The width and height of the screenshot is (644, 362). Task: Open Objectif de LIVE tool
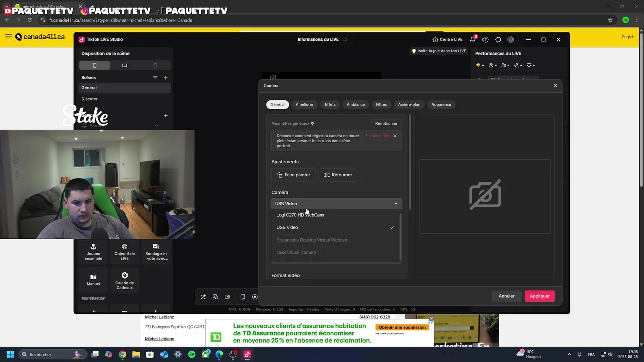point(124,252)
